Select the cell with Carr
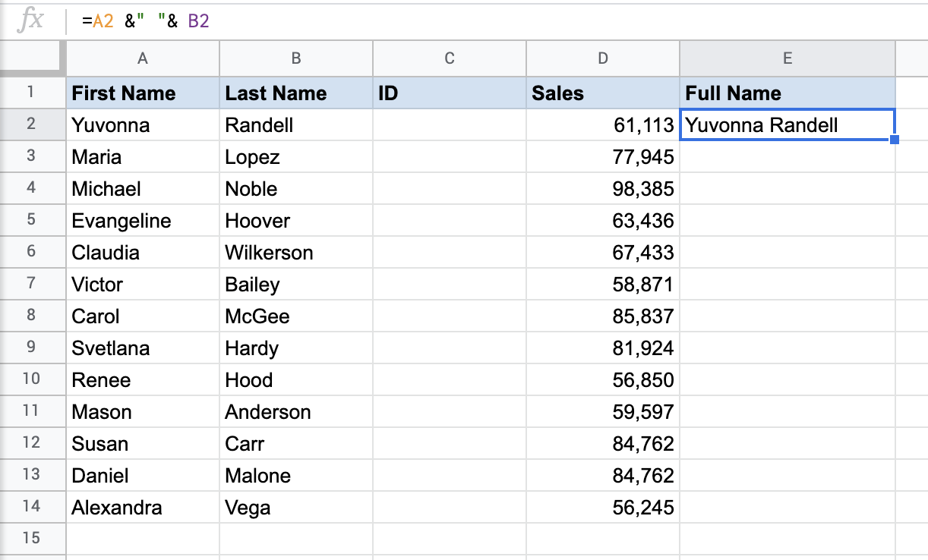928x560 pixels. [x=296, y=443]
